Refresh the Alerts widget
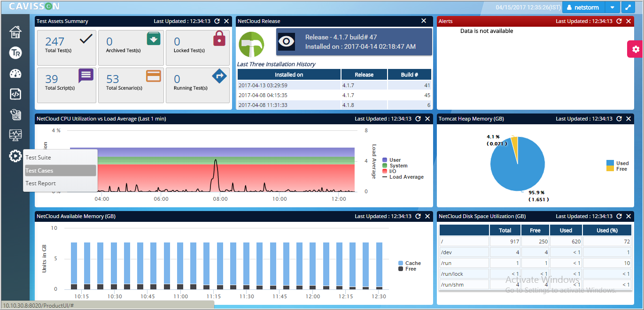This screenshot has width=644, height=310. coord(619,21)
